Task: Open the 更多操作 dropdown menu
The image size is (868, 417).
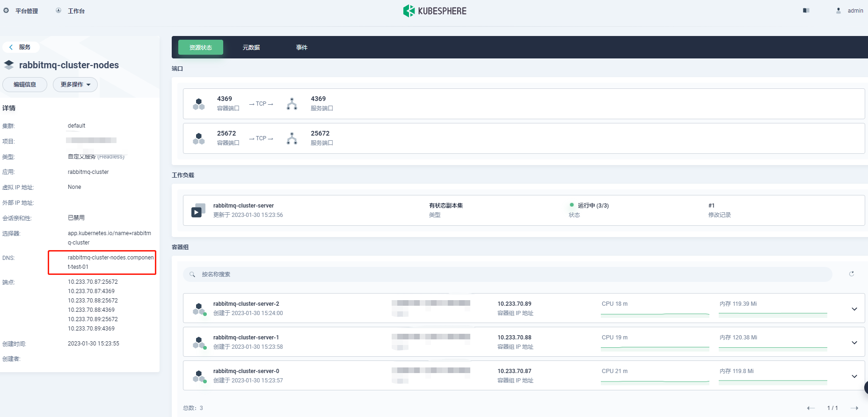Action: point(75,85)
